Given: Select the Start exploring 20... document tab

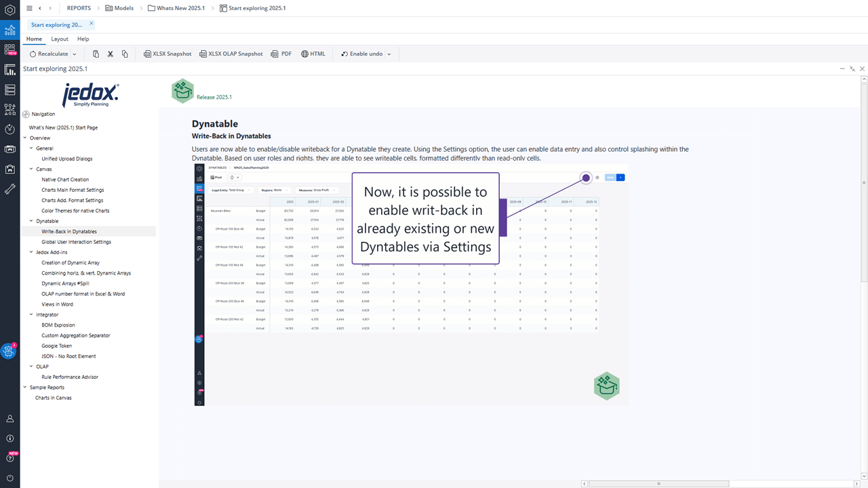Looking at the screenshot, I should click(57, 24).
